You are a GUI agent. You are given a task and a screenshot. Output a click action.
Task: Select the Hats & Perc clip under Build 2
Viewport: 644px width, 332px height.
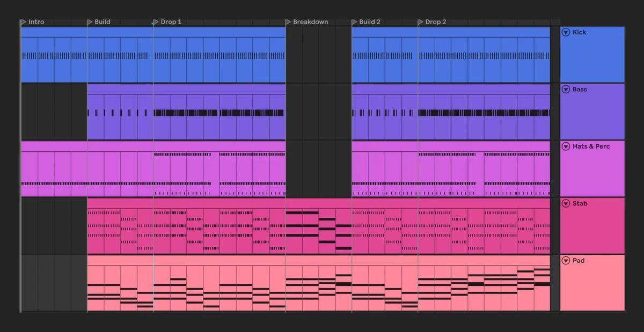tap(385, 169)
